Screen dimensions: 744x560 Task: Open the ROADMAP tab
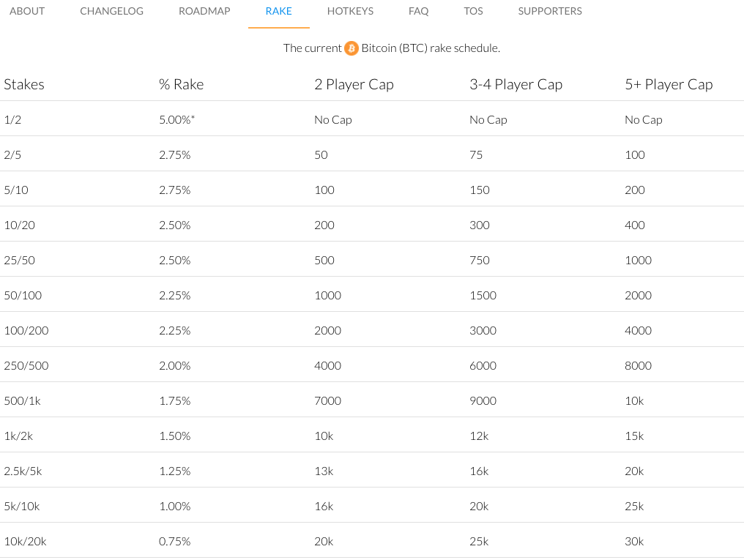coord(204,12)
